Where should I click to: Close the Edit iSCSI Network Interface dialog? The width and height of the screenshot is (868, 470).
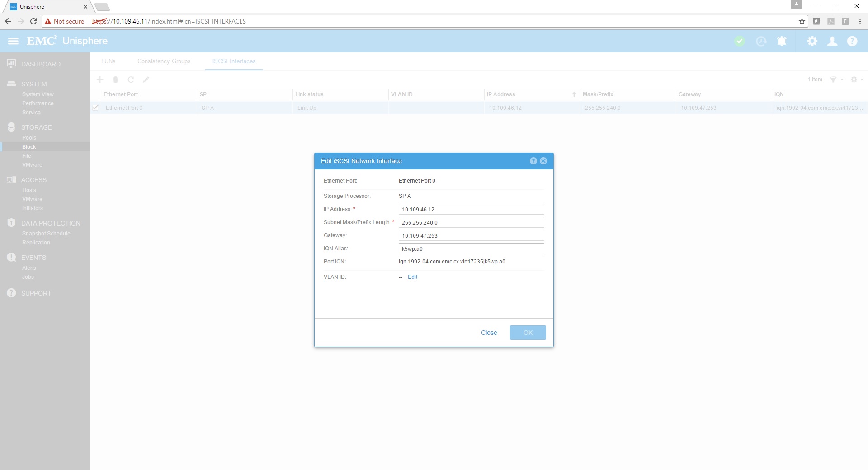543,161
